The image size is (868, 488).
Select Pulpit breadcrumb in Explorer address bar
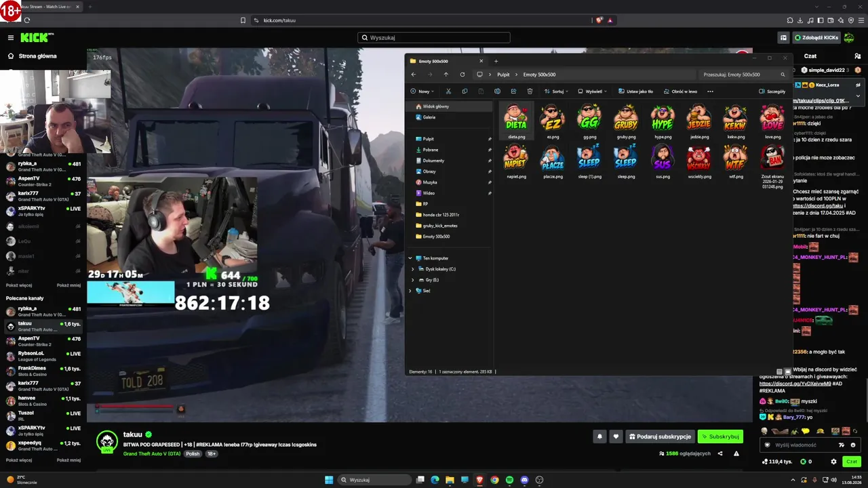coord(503,75)
